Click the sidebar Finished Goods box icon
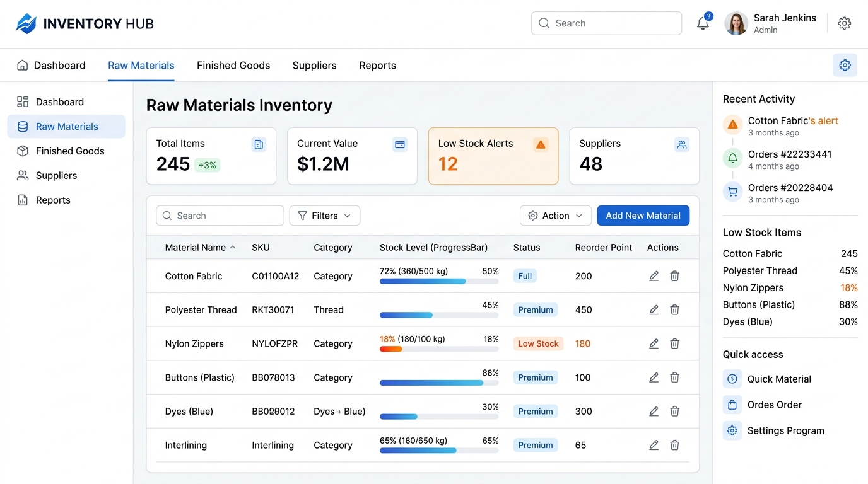Screen dimensions: 868x484 (23, 151)
